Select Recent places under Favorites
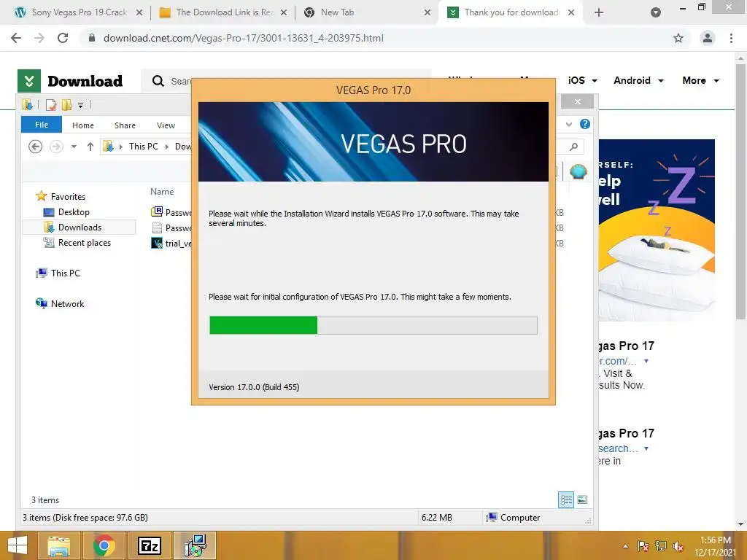The height and width of the screenshot is (560, 747). 84,242
